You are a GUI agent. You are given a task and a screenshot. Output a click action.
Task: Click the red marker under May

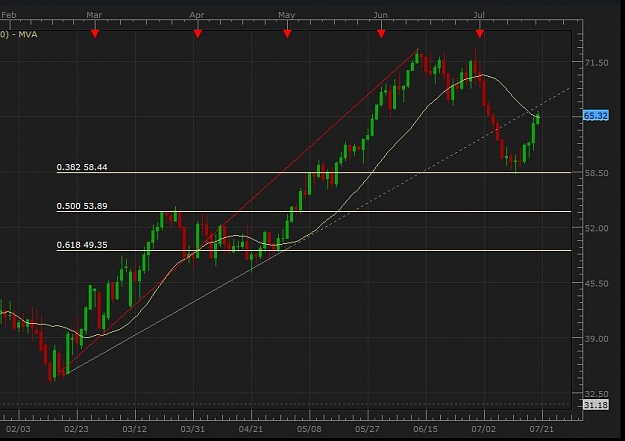tap(287, 34)
